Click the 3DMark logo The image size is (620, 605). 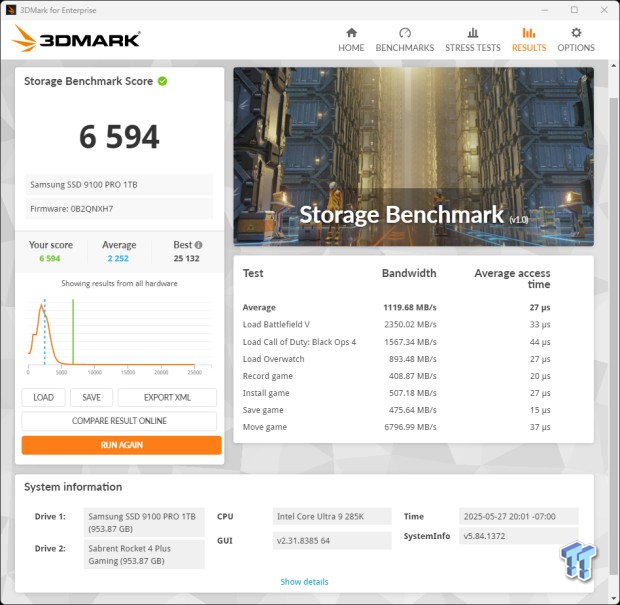(x=76, y=39)
